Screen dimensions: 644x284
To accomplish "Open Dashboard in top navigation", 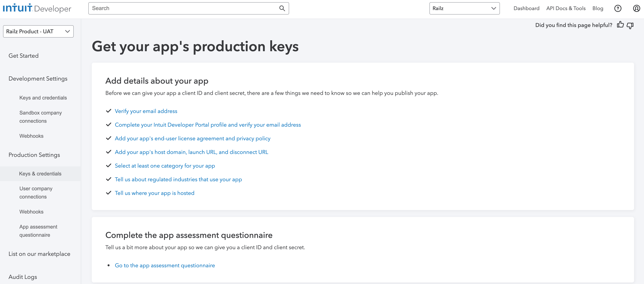I will (526, 9).
